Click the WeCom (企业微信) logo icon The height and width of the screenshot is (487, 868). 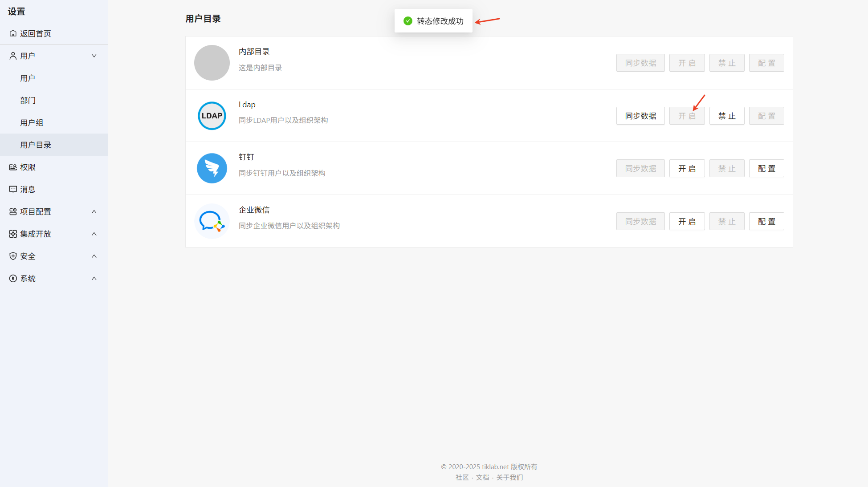212,221
